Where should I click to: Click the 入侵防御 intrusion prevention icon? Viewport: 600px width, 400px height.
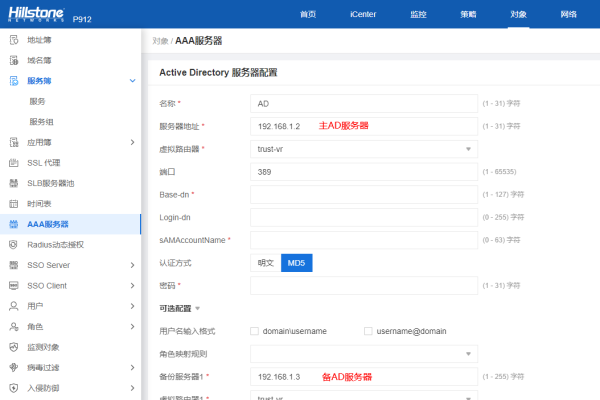14,388
